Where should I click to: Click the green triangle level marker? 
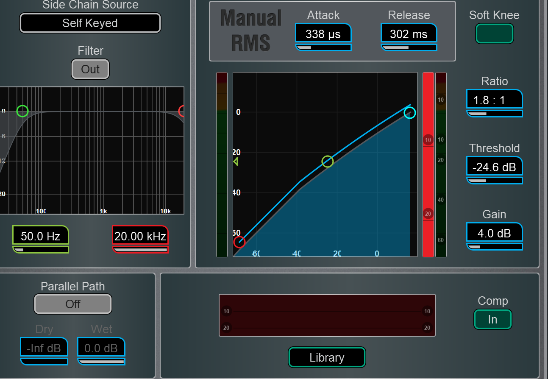pos(236,162)
